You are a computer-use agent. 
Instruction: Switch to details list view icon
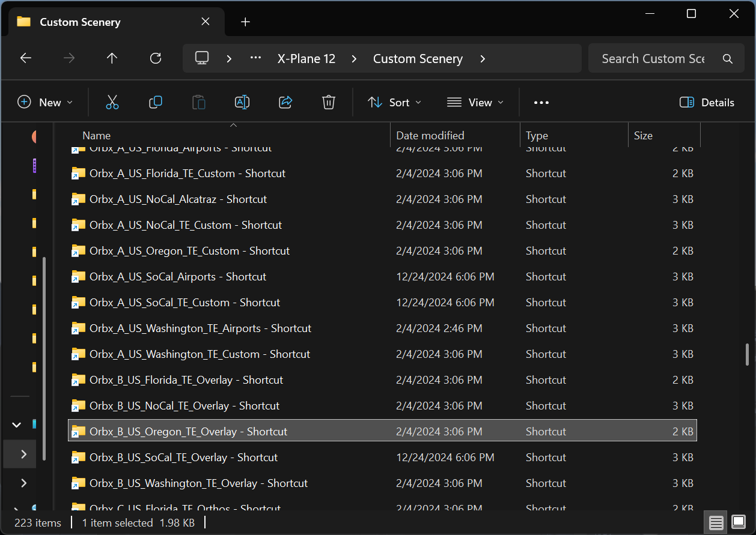[716, 522]
